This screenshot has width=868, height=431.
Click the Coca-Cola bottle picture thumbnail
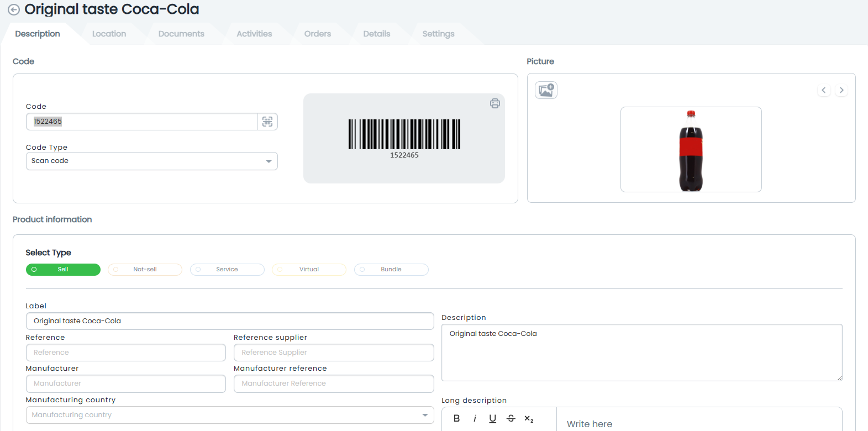click(691, 150)
